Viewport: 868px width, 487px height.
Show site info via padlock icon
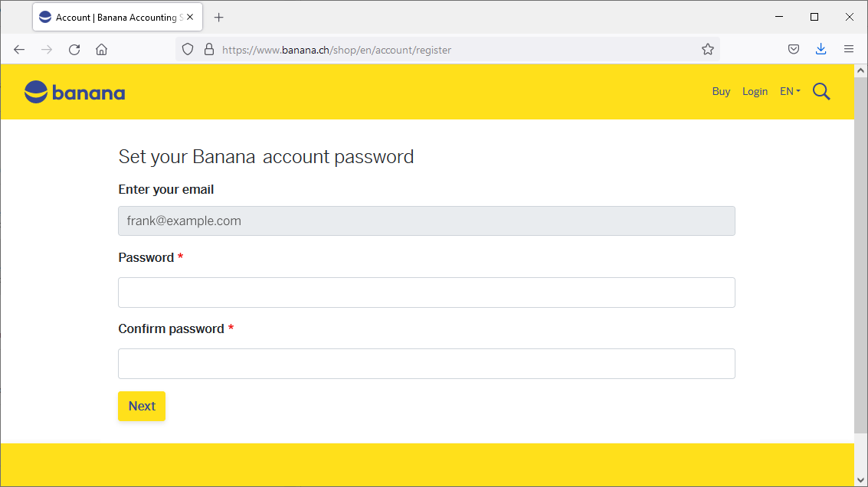pos(208,50)
